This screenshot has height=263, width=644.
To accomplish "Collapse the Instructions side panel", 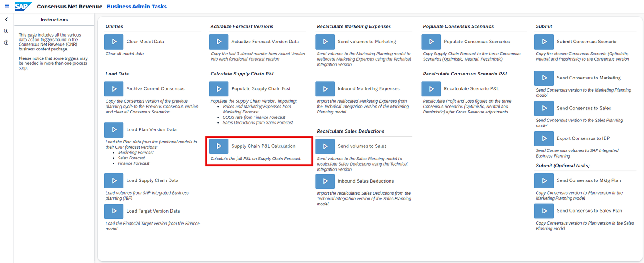I will coord(6,20).
